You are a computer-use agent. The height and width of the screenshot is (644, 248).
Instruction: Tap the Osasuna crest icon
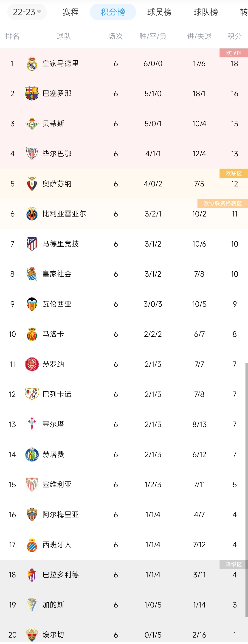coord(32,184)
